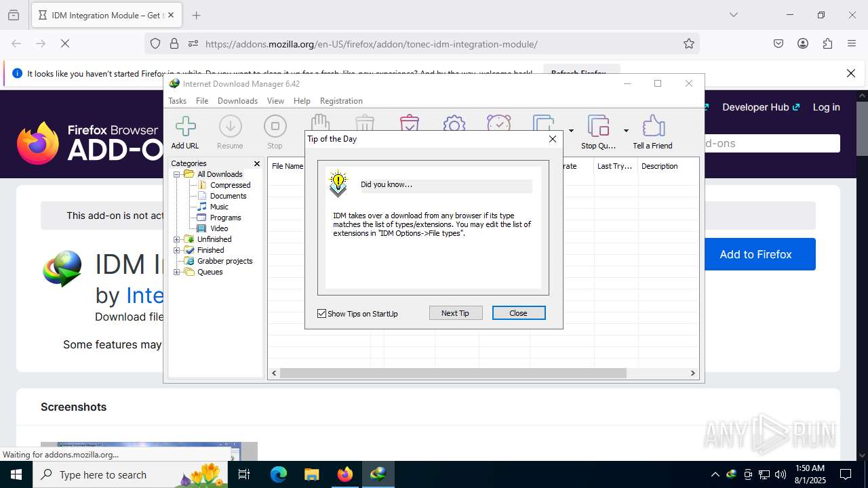Click the Next Tip button
This screenshot has width=868, height=488.
456,313
